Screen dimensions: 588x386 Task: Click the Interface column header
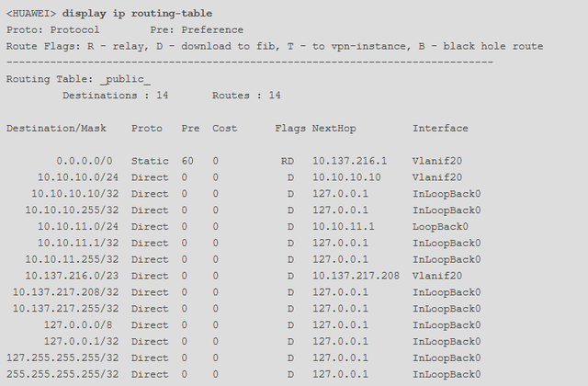click(x=440, y=128)
